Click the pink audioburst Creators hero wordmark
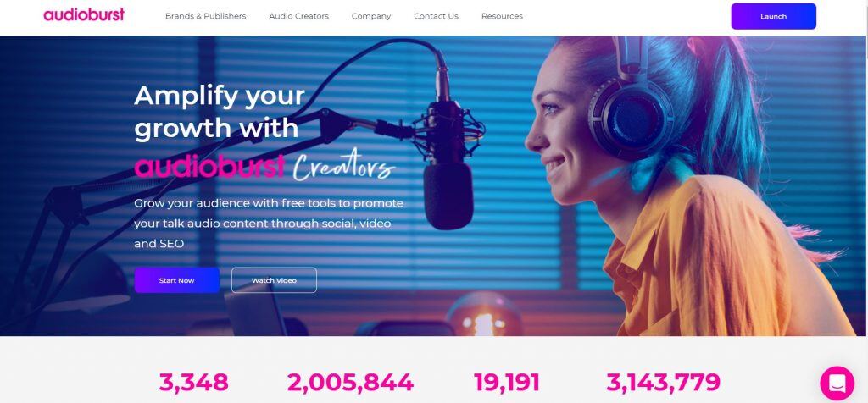 (x=264, y=165)
